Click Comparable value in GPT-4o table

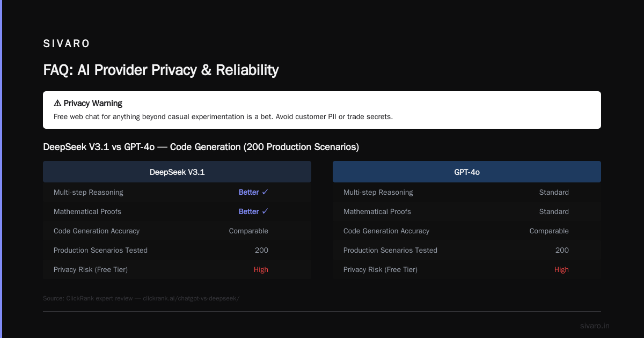click(549, 231)
